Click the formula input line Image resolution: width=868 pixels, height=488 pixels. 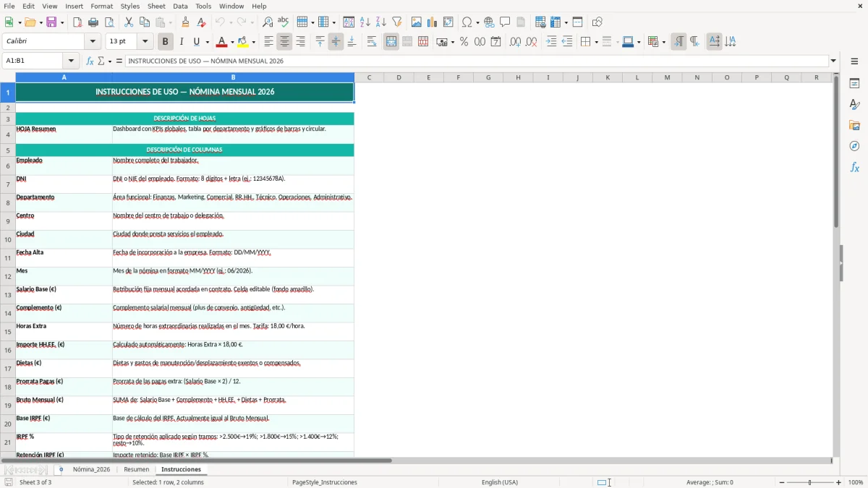pyautogui.click(x=477, y=61)
